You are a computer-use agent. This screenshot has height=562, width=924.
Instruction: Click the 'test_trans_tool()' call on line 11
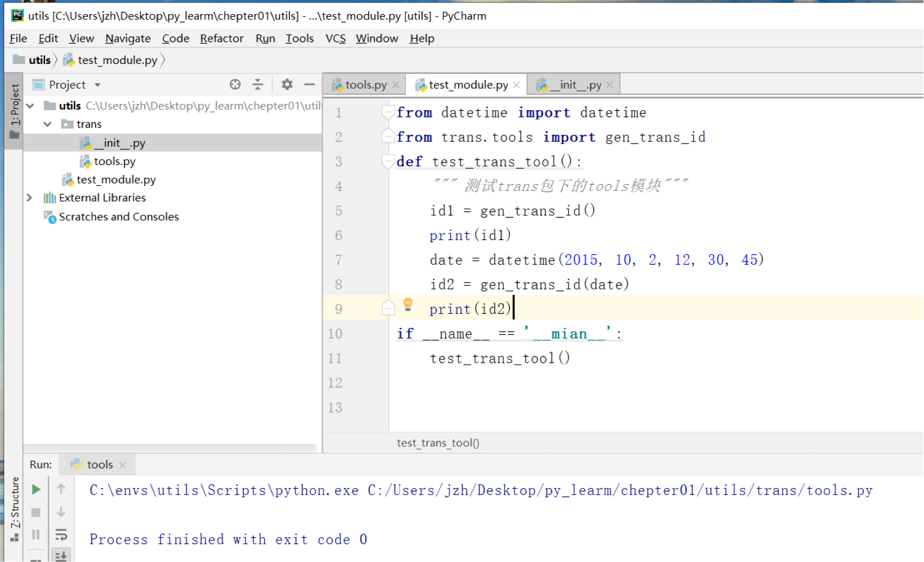pyautogui.click(x=500, y=358)
